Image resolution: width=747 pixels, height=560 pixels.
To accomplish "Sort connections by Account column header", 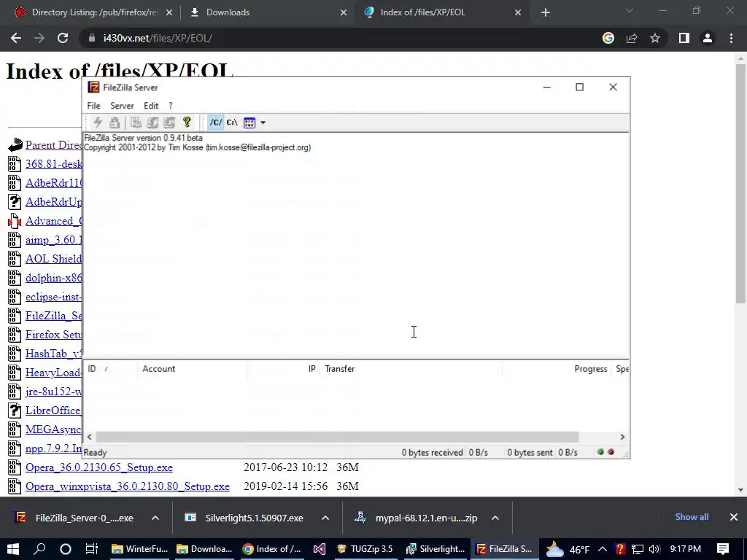I will click(193, 369).
